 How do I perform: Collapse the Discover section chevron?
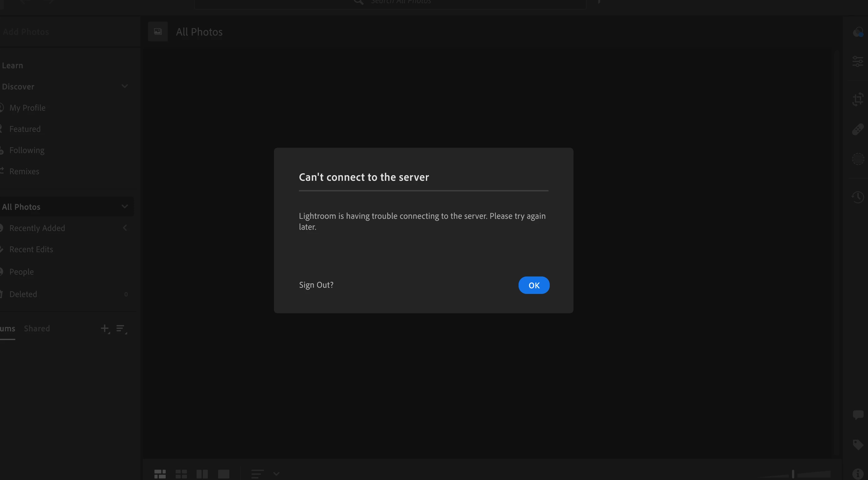[x=125, y=86]
